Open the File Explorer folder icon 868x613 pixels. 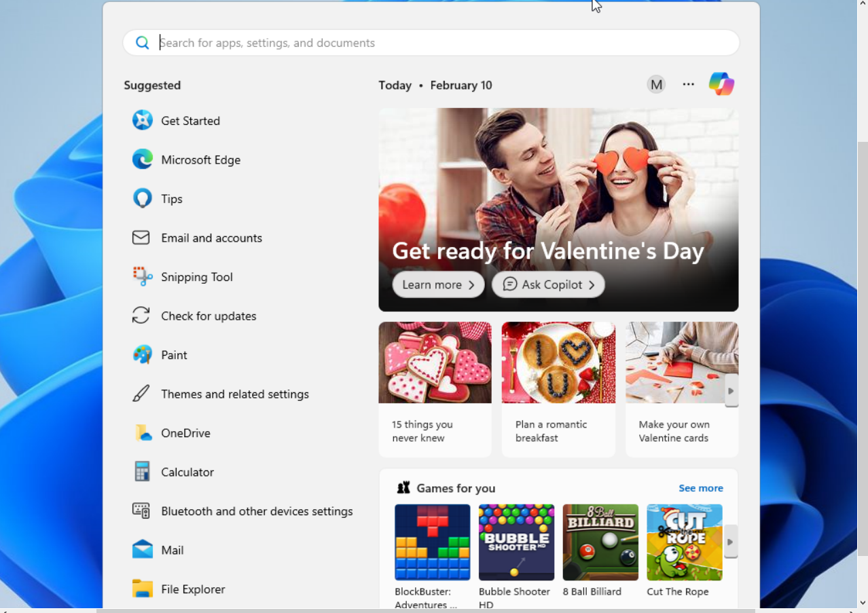[x=142, y=589]
